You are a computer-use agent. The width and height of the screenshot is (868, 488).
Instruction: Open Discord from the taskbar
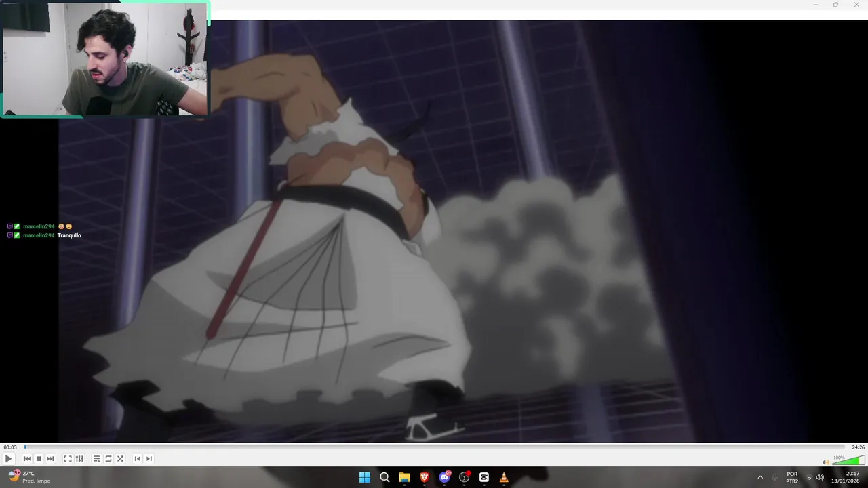444,477
